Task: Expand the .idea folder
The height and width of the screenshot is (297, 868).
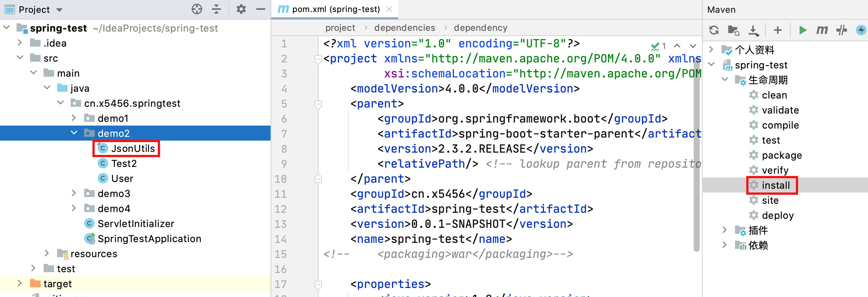Action: [20, 43]
